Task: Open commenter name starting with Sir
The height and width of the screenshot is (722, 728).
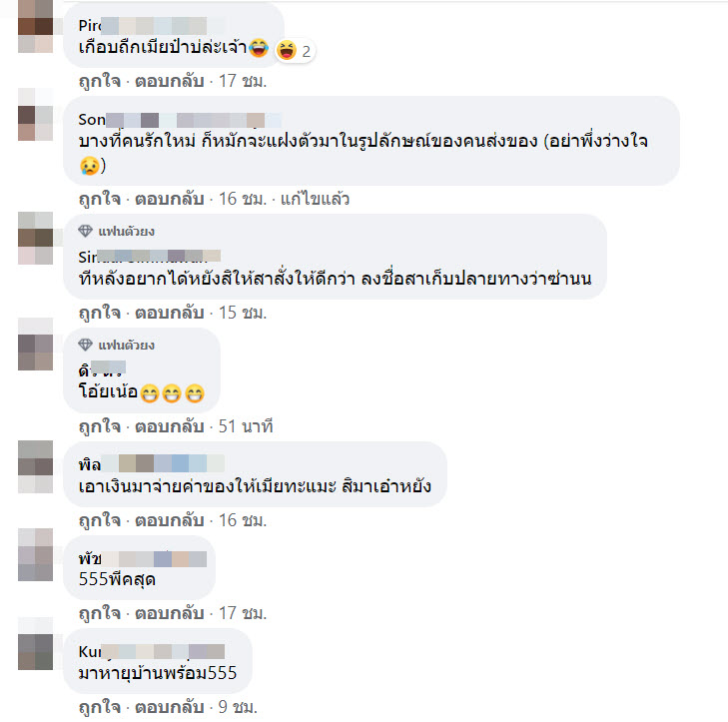Action: (150, 257)
